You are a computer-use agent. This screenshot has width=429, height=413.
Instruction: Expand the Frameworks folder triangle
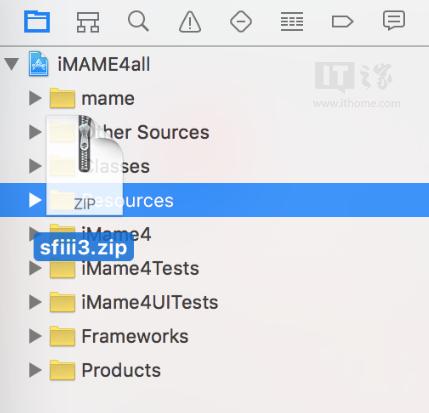[35, 336]
